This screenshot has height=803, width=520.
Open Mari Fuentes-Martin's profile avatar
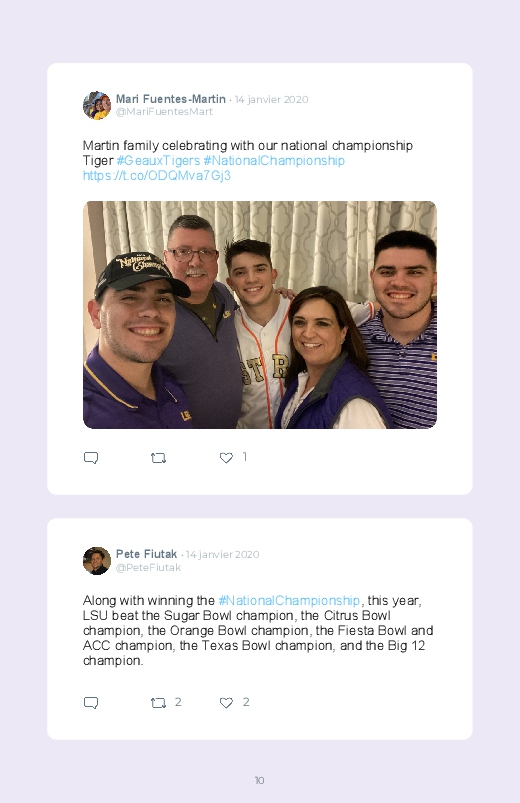(97, 105)
